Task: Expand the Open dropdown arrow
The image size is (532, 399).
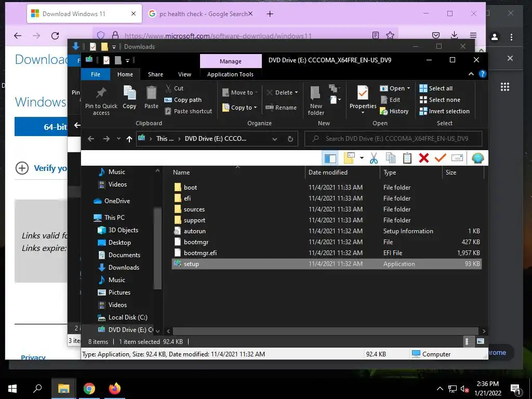Action: point(408,88)
